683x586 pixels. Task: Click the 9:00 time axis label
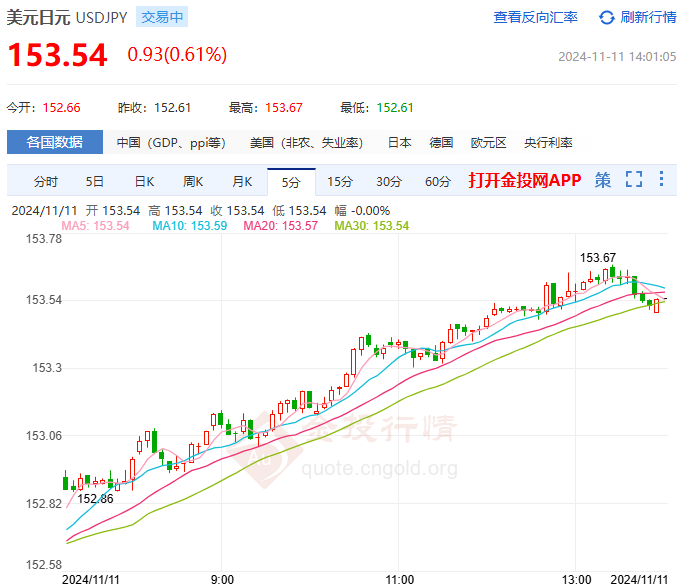[x=222, y=579]
